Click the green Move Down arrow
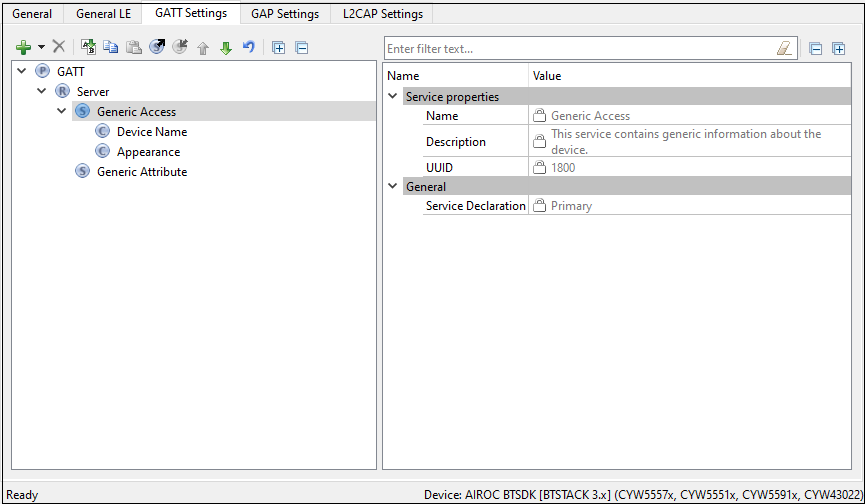This screenshot has width=865, height=504. [x=226, y=47]
